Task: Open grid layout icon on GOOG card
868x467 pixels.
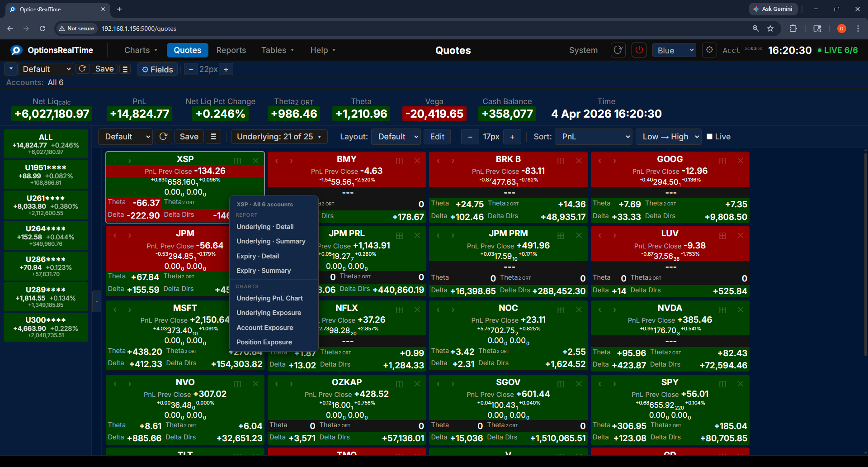Action: pyautogui.click(x=722, y=161)
